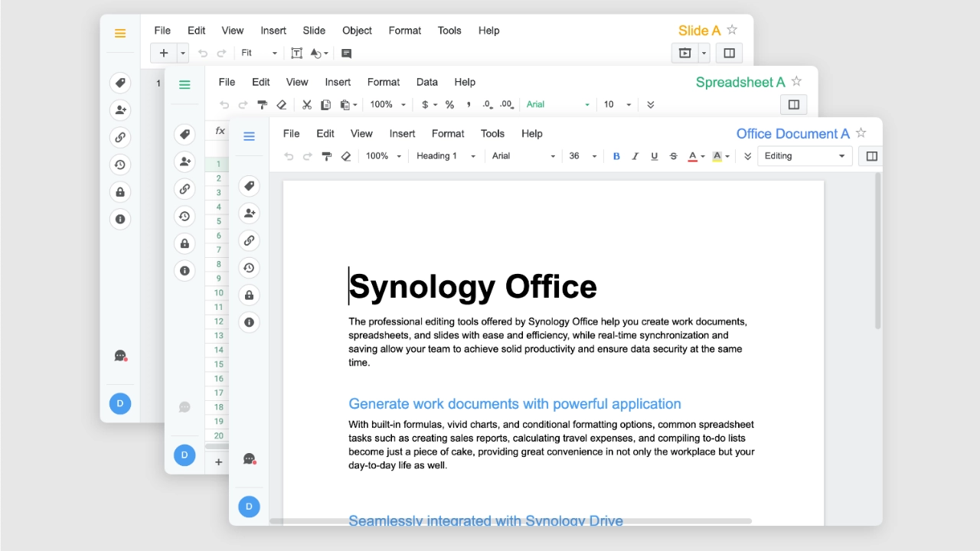Open zoom 100% dropdown in Document toolbar

click(x=384, y=156)
